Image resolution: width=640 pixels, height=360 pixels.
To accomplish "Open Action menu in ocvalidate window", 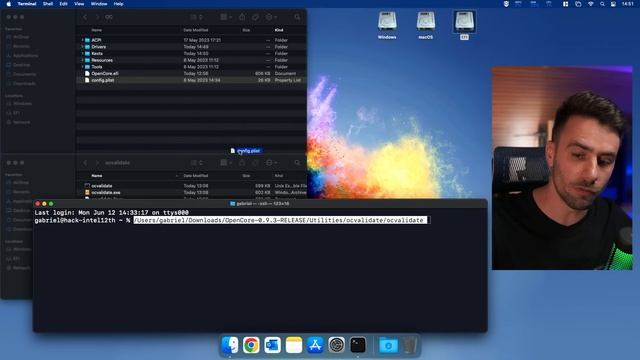I will (x=271, y=162).
